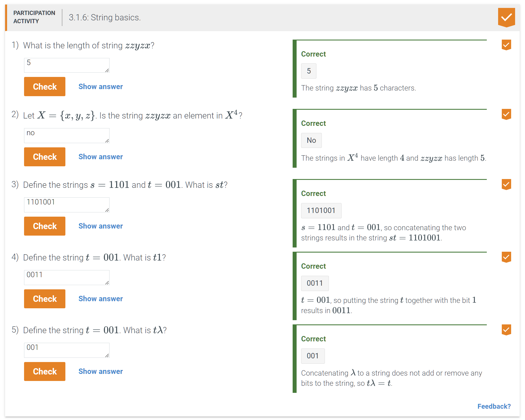Select the answer box containing 0011
The height and width of the screenshot is (420, 525).
tap(67, 277)
